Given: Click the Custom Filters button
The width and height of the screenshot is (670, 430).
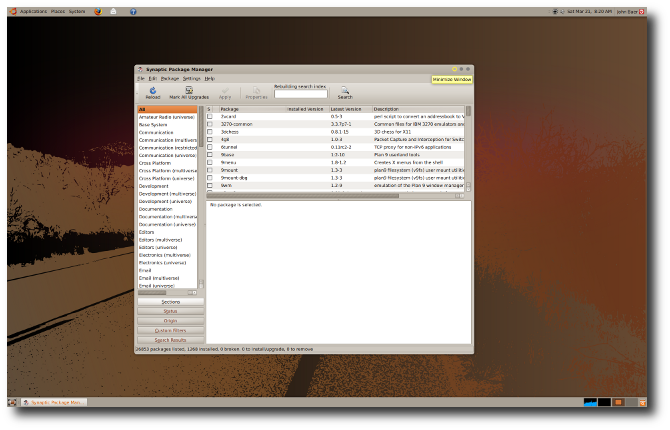Looking at the screenshot, I should [170, 330].
